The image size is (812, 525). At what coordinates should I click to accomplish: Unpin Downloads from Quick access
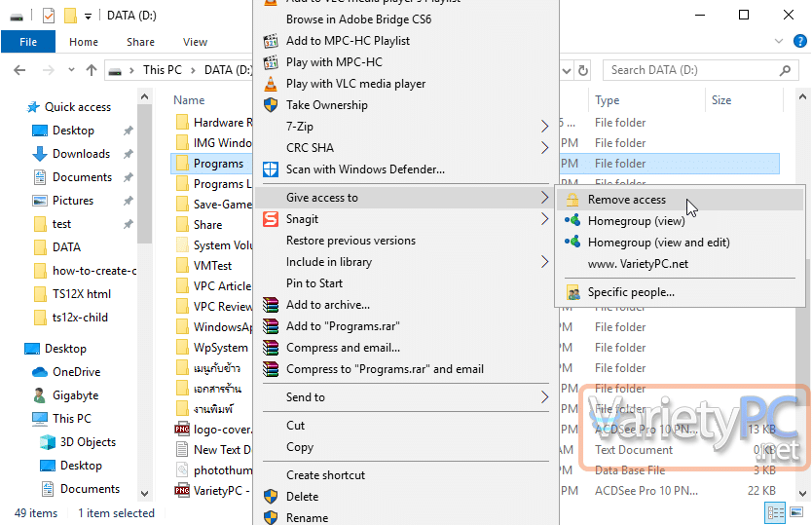point(128,154)
